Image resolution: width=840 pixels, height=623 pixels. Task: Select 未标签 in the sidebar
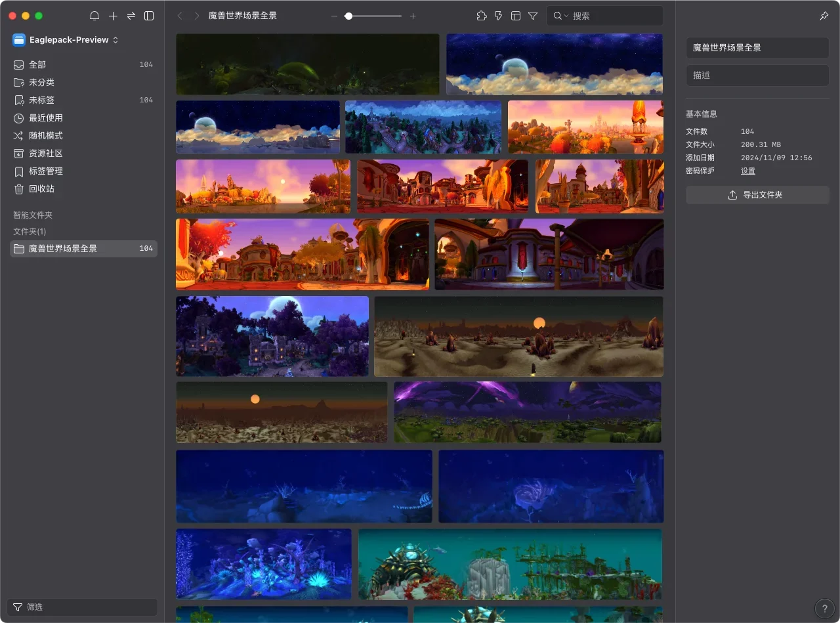83,100
